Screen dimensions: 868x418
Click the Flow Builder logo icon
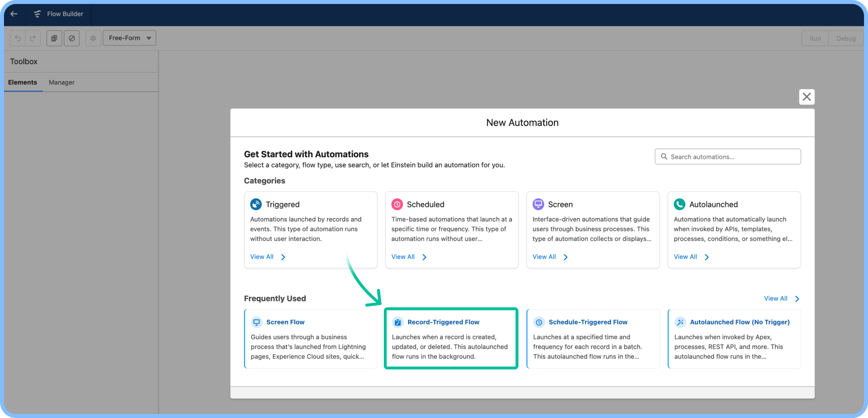coord(37,14)
